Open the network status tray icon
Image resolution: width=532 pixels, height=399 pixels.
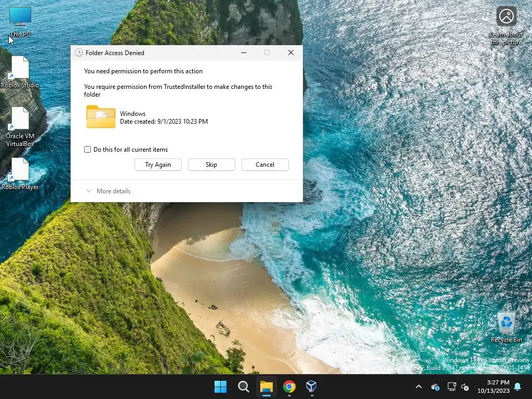coord(451,387)
